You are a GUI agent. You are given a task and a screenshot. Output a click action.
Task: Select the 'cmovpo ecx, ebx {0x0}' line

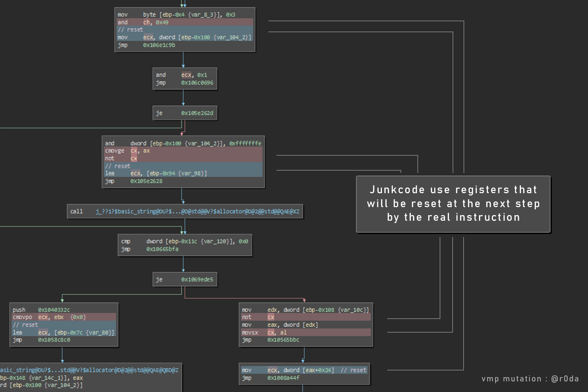click(x=64, y=317)
